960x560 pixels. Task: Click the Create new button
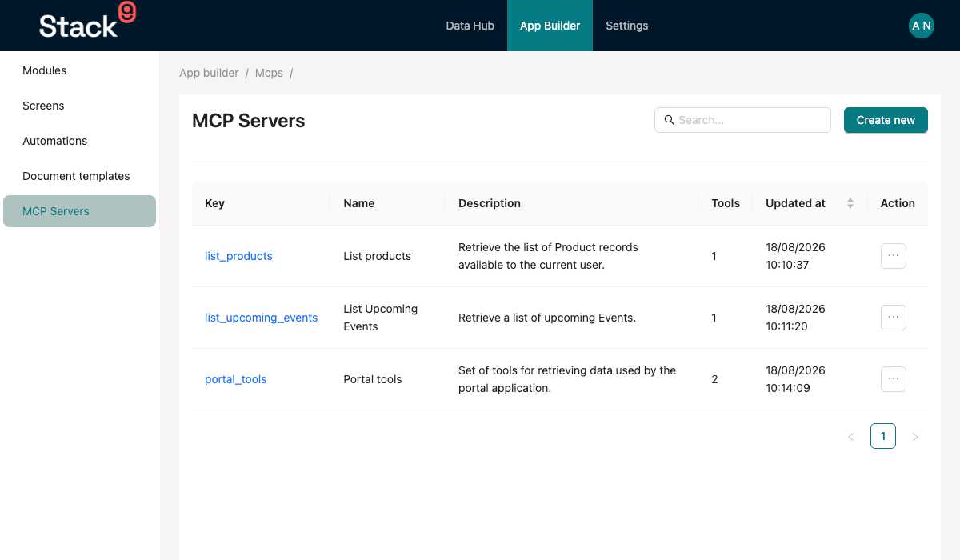coord(886,120)
